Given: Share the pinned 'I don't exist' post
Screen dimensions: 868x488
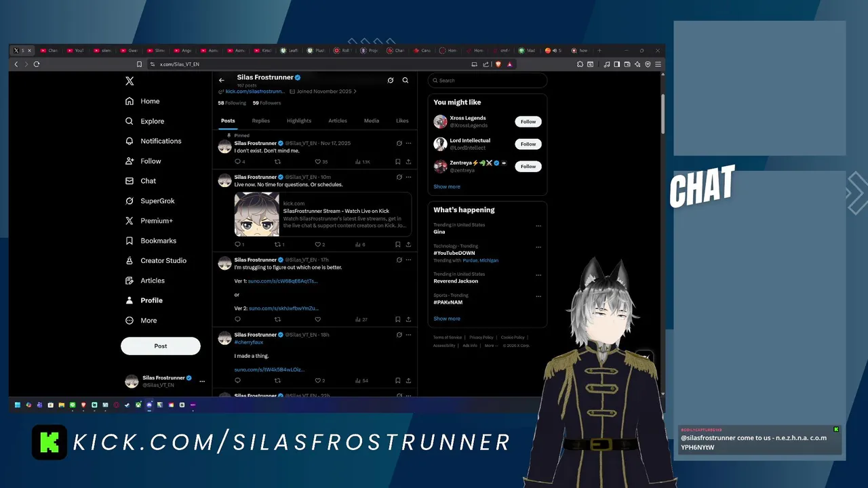Looking at the screenshot, I should [x=408, y=162].
